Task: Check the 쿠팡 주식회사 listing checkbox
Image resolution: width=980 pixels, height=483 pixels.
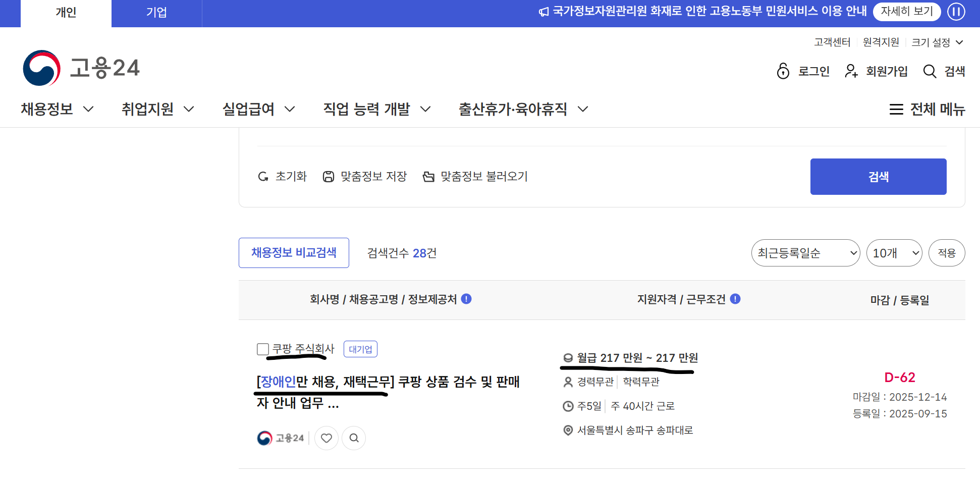Action: click(263, 349)
